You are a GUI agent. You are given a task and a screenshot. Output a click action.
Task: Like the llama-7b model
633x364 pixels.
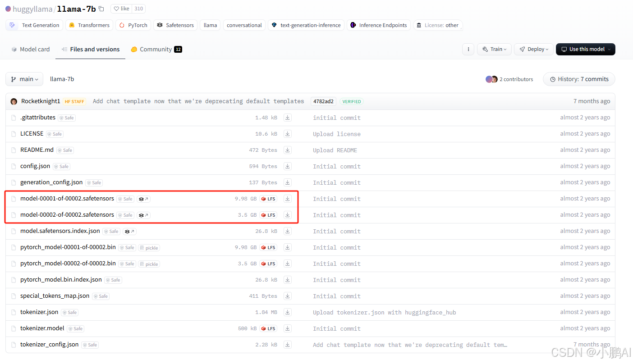121,9
